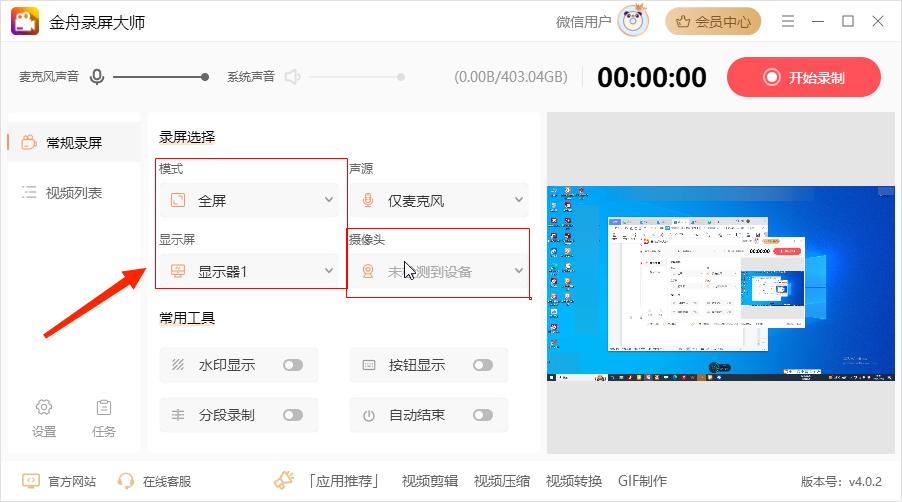902x502 pixels.
Task: Click the 系统声音 label
Action: (x=251, y=76)
